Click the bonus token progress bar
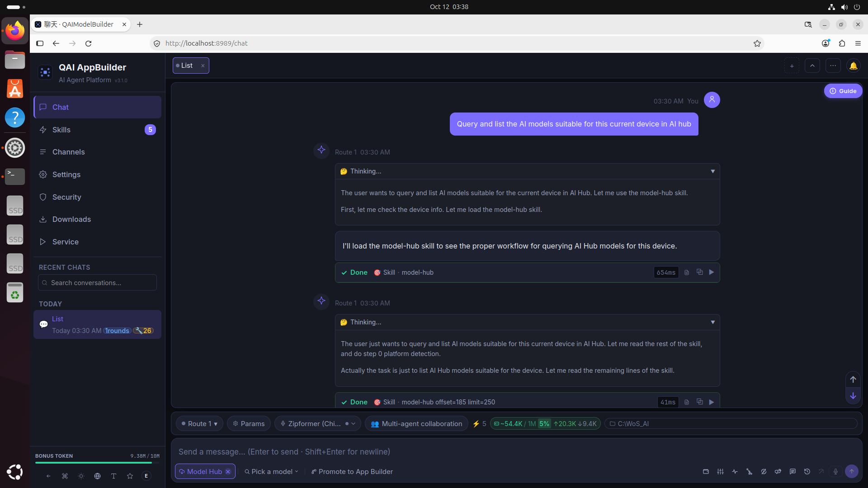The height and width of the screenshot is (488, 868). coord(97,463)
